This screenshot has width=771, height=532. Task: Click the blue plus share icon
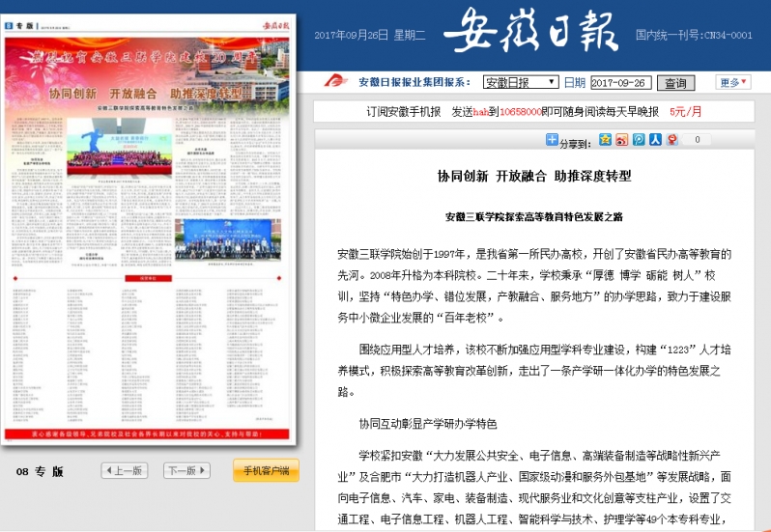552,141
